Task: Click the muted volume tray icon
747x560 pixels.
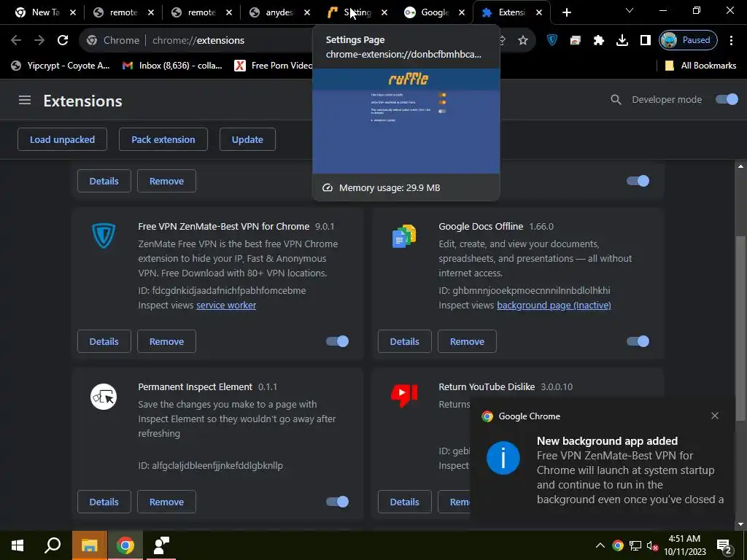Action: (652, 545)
